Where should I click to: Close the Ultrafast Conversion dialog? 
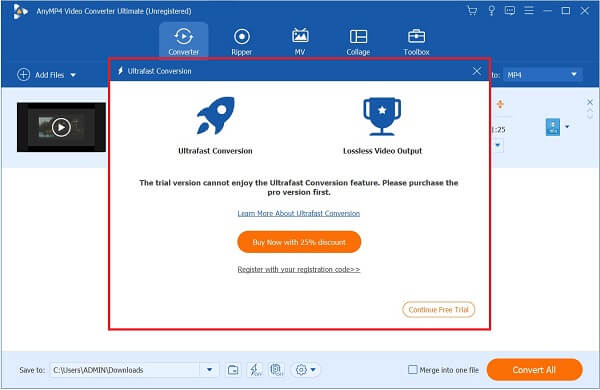pyautogui.click(x=476, y=71)
